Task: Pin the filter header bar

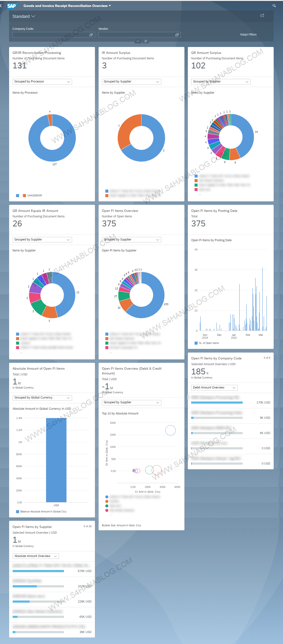Action: click(145, 41)
